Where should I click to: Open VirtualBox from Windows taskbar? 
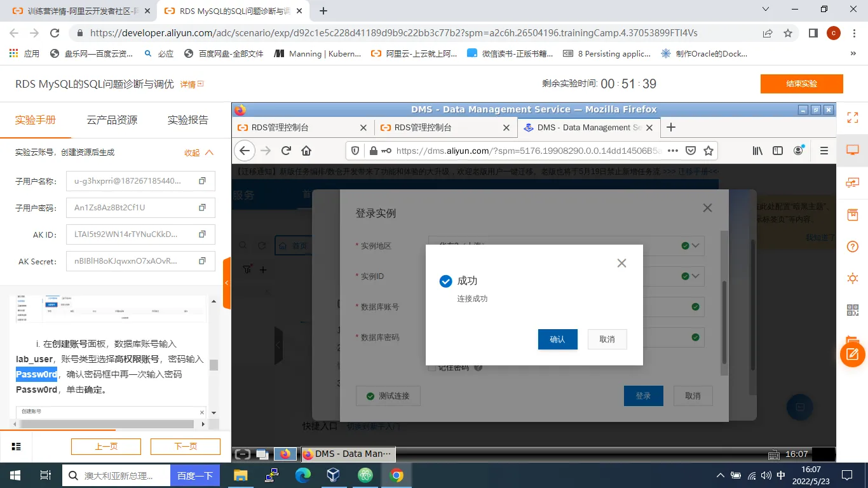click(334, 475)
